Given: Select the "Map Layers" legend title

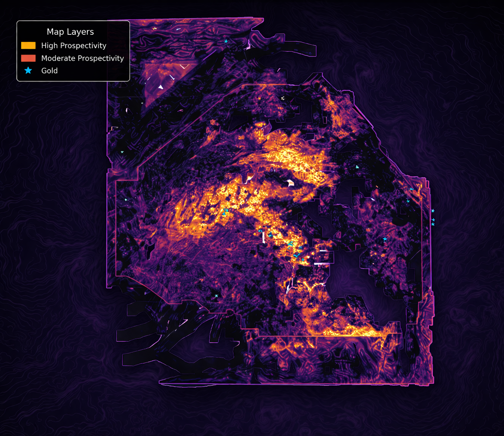Looking at the screenshot, I should point(70,32).
